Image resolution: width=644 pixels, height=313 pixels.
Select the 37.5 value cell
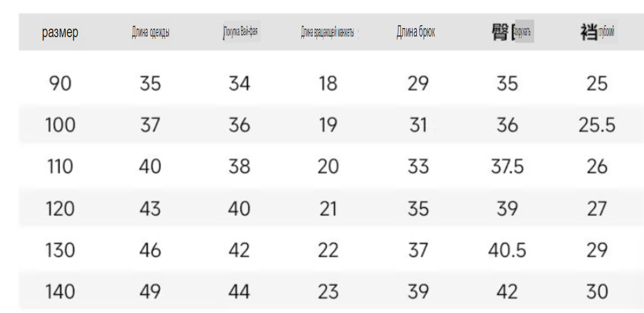(x=507, y=167)
